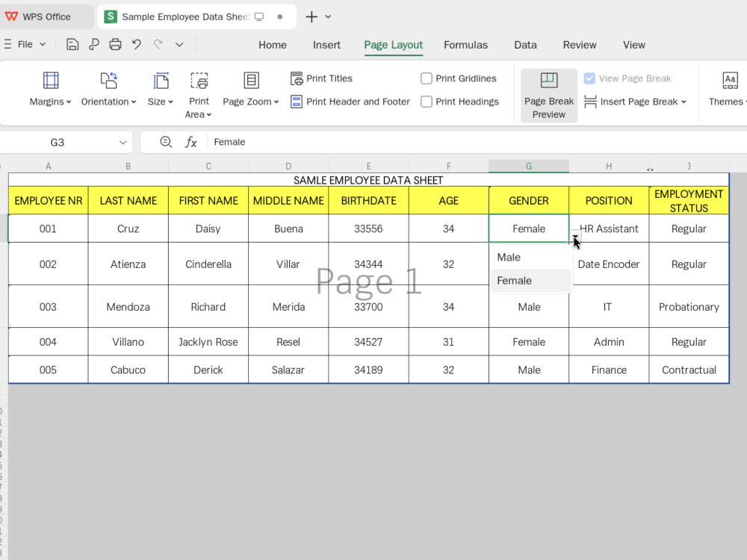
Task: Toggle View Page Break checkbox
Action: click(589, 78)
